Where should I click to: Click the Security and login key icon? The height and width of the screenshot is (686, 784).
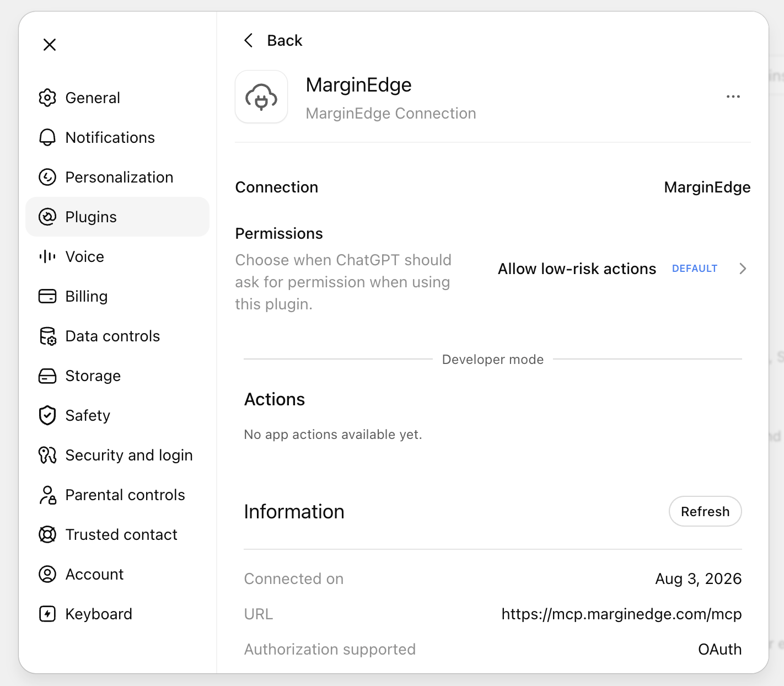click(47, 455)
